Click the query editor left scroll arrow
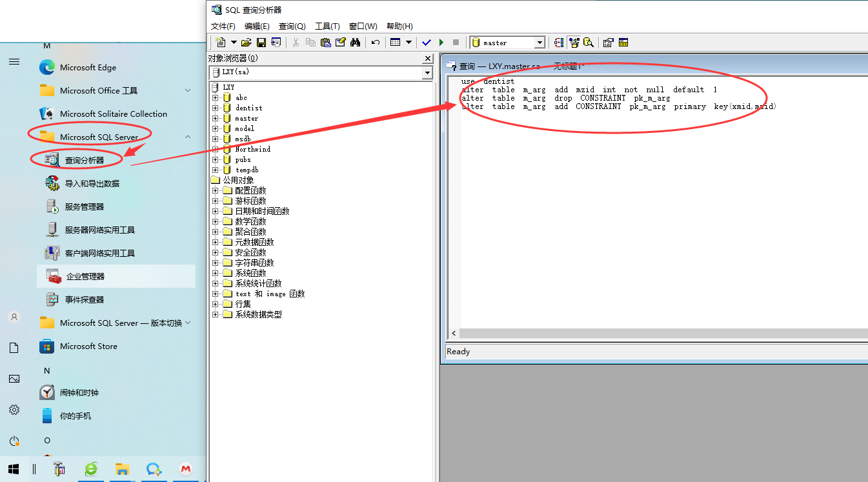This screenshot has width=868, height=482. (x=454, y=334)
